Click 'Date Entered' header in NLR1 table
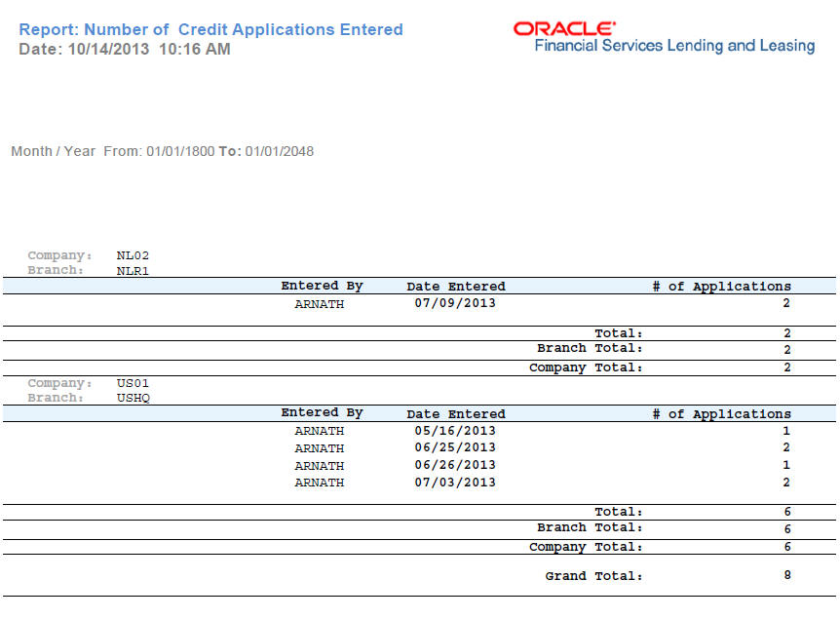This screenshot has height=619, width=840. 456,287
